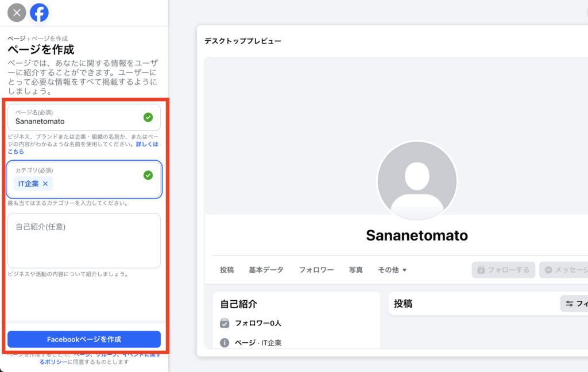Focus the ページ名 input field
Image resolution: width=588 pixels, height=372 pixels.
point(84,117)
